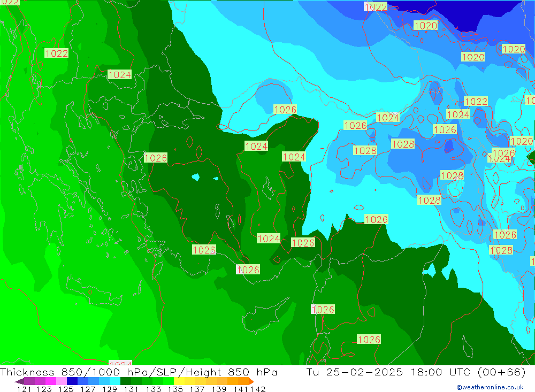535x392 pixels.
Task: Open the weatheronline.co.uk copyright link
Action: [490, 387]
